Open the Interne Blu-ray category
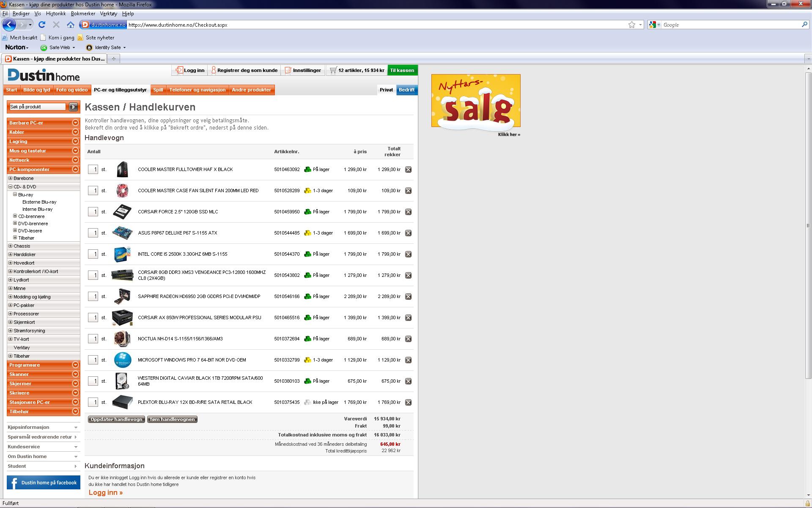The width and height of the screenshot is (812, 508). 38,209
